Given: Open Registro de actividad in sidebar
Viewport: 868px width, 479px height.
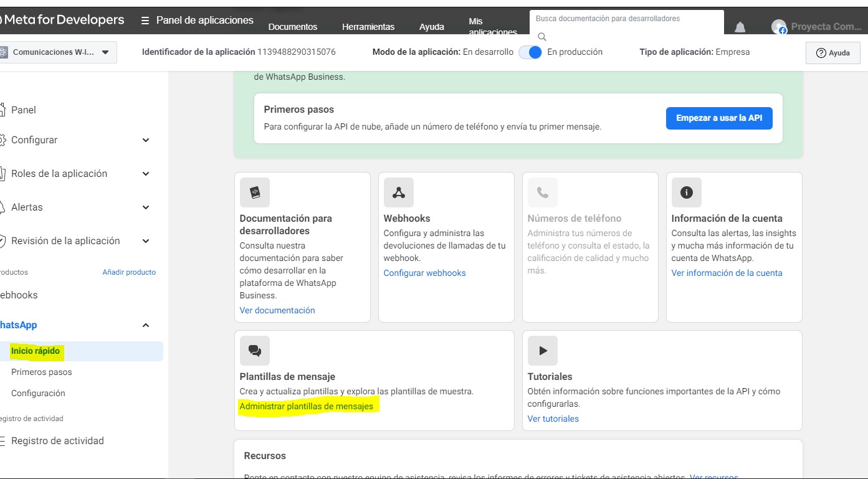Looking at the screenshot, I should (57, 440).
